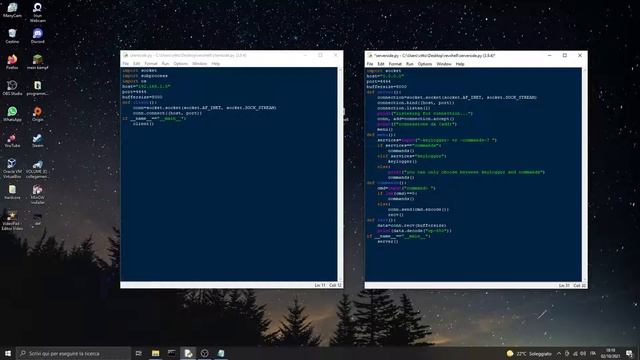Launch Steam from the desktop
Screen dimensions: 640x360
pos(38,140)
